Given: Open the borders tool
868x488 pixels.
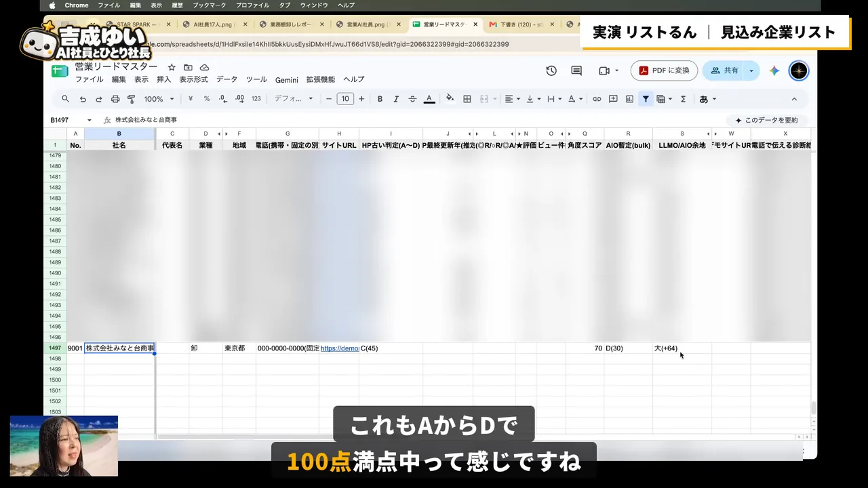Looking at the screenshot, I should pos(467,99).
